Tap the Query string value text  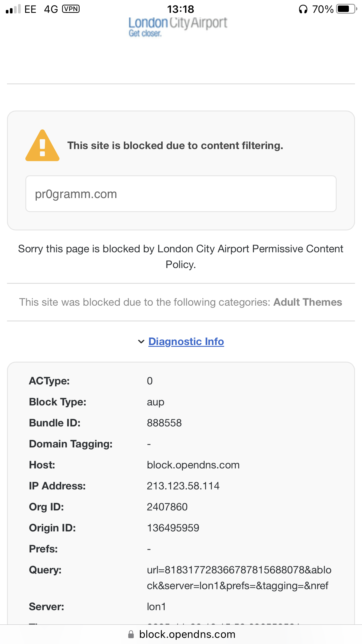(239, 578)
